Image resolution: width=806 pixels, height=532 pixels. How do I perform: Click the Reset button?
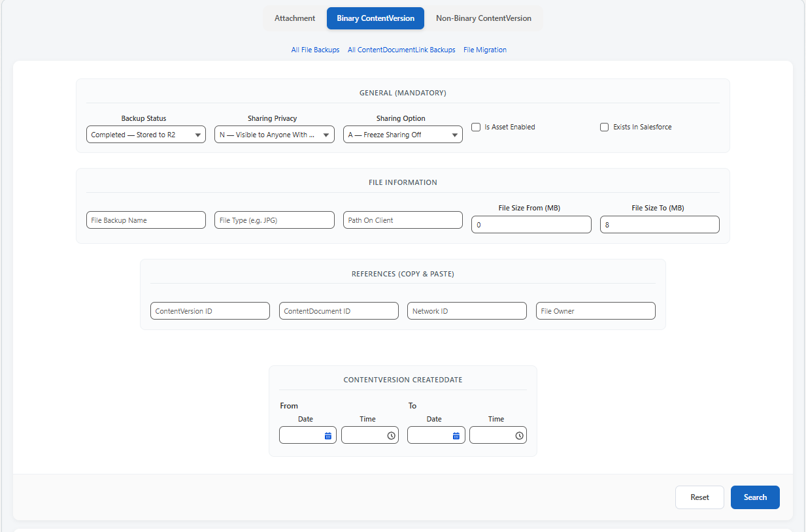coord(699,497)
